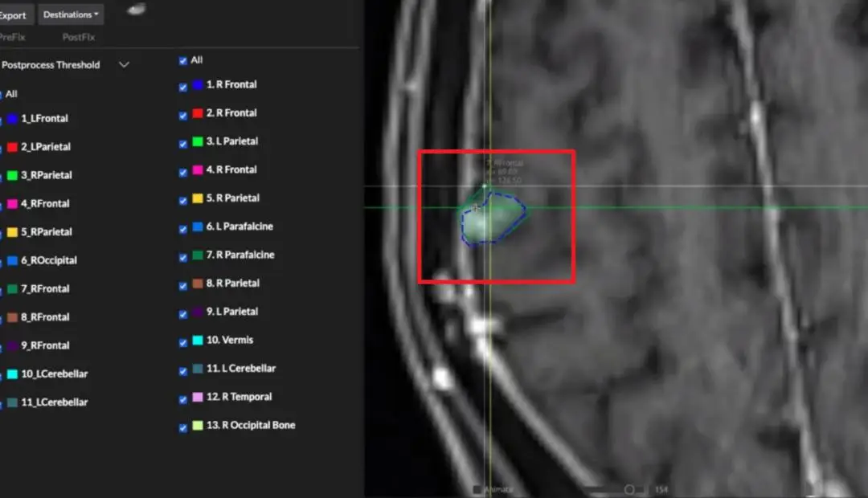868x498 pixels.
Task: Uncheck 5. R Parietal checkbox
Action: pyautogui.click(x=183, y=200)
